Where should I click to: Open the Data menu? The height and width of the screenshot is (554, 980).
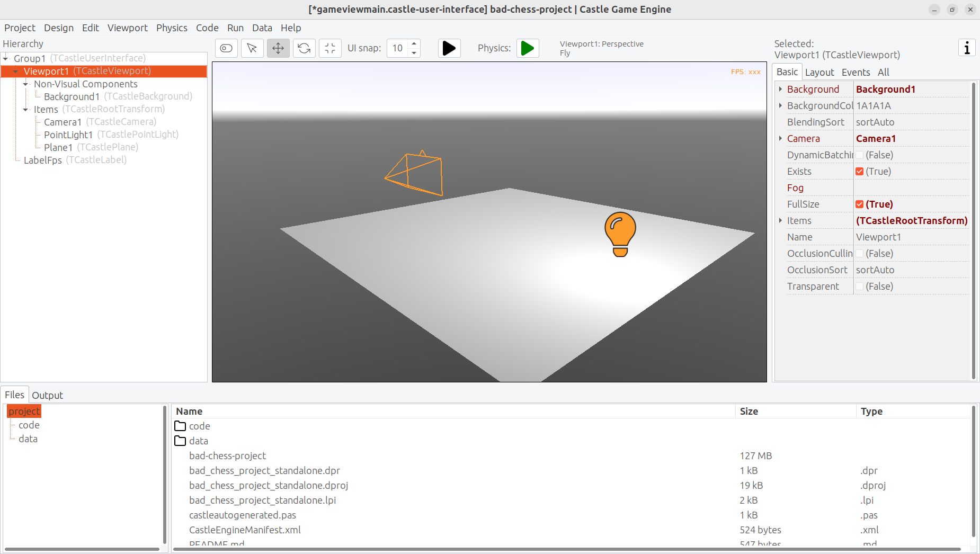coord(262,28)
